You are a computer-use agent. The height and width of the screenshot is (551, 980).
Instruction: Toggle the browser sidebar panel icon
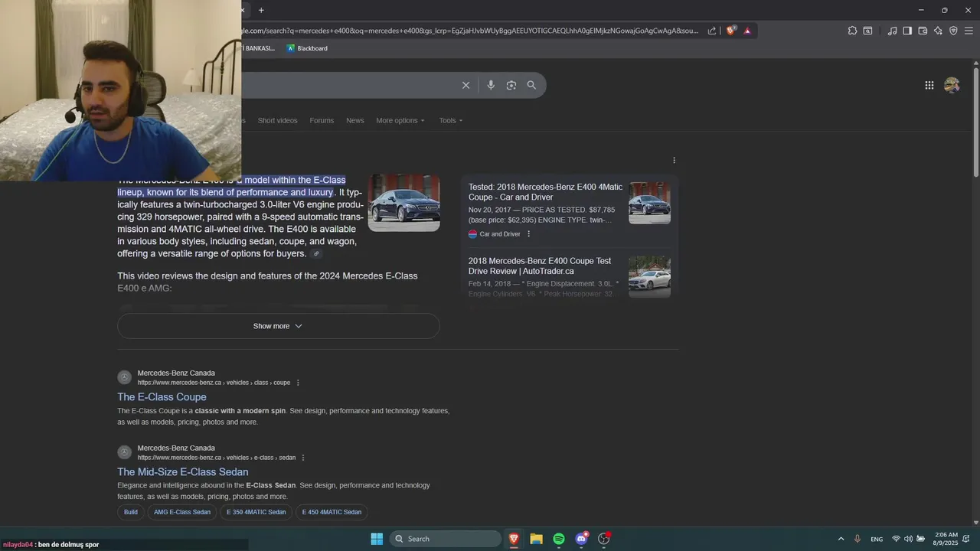tap(907, 31)
